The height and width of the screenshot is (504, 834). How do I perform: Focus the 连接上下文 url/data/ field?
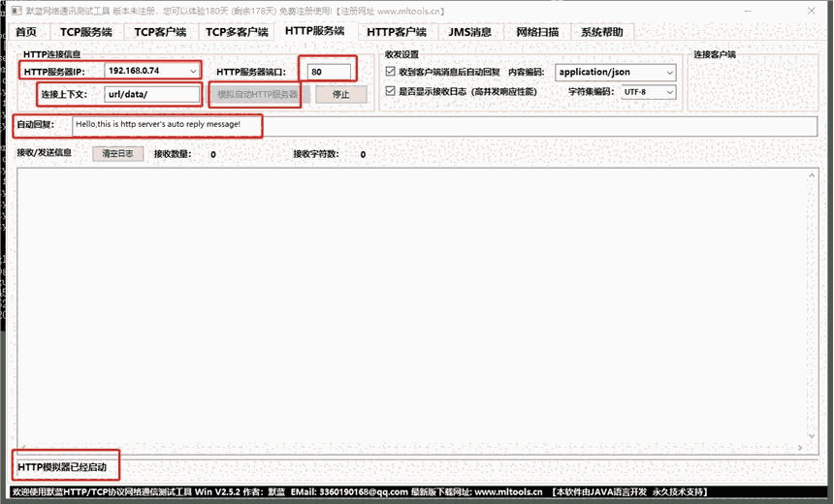click(150, 94)
